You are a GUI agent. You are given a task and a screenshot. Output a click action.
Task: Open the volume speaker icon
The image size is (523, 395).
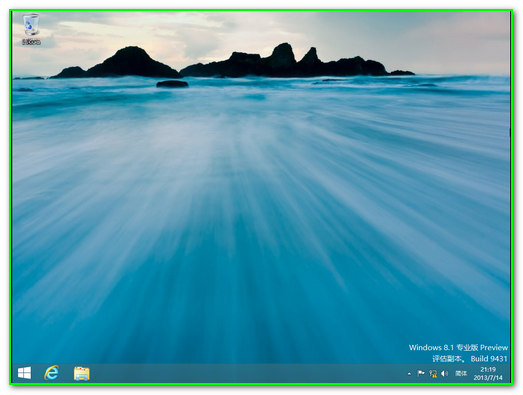[444, 373]
